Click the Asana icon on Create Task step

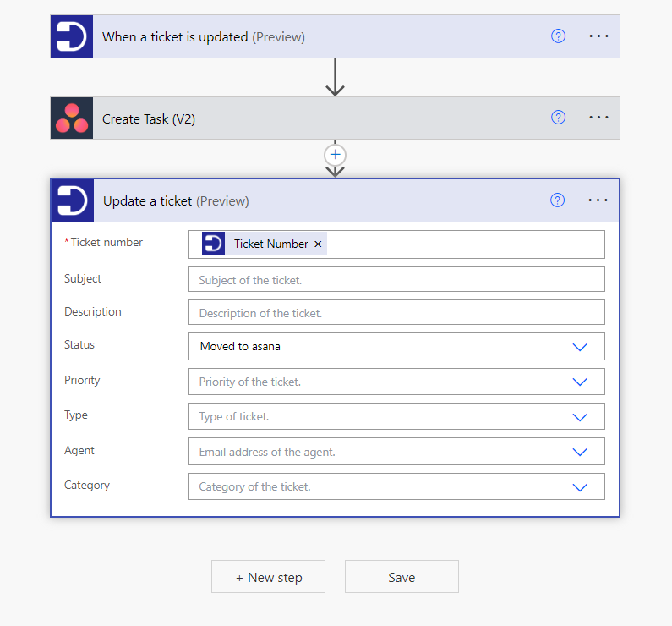pos(72,118)
